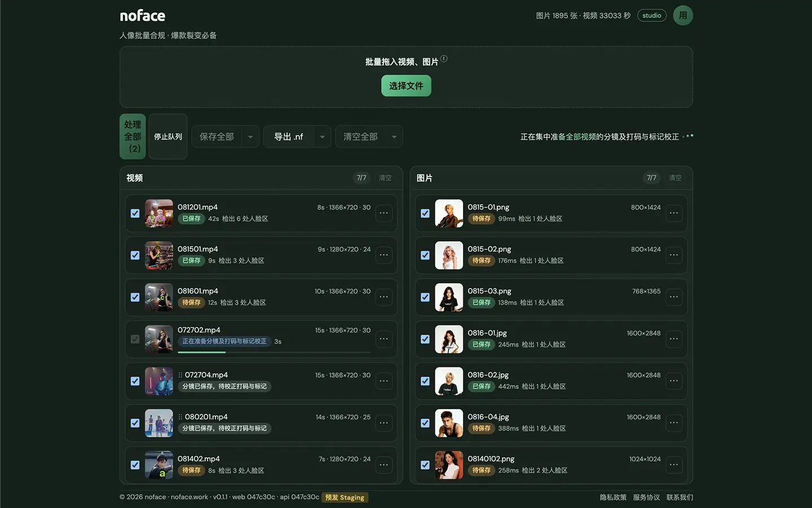Open more options for 0815-01.png
The image size is (812, 508).
click(674, 213)
